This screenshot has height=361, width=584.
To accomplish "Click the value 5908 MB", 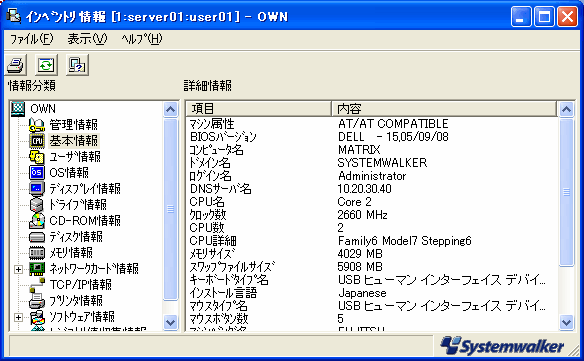I will [x=360, y=267].
